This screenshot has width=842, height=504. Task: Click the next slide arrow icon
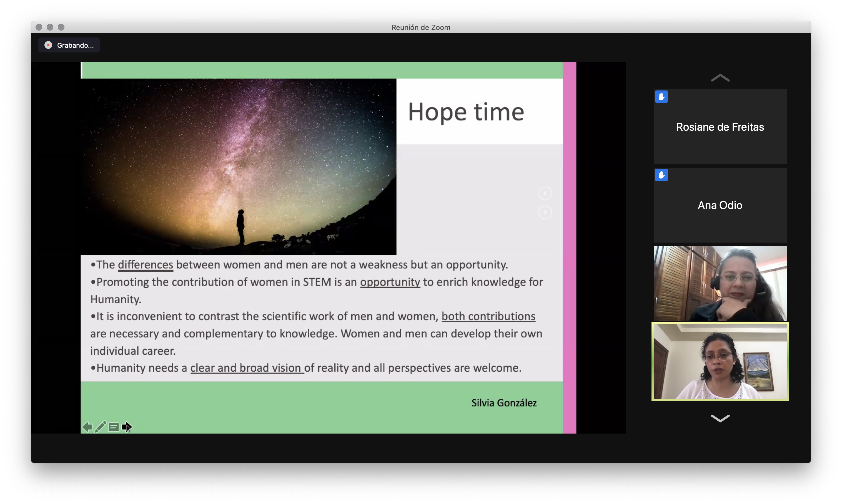pyautogui.click(x=126, y=427)
